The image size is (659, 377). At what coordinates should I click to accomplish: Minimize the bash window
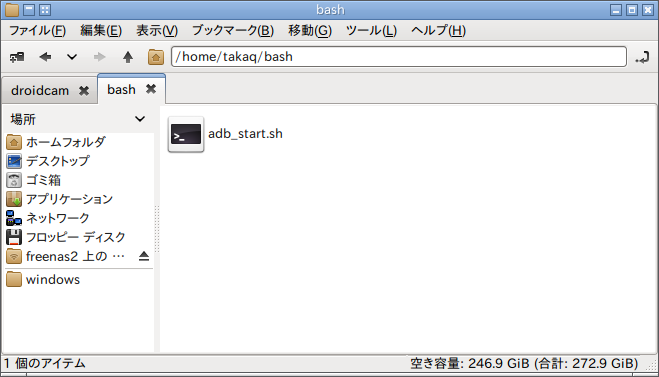(616, 10)
